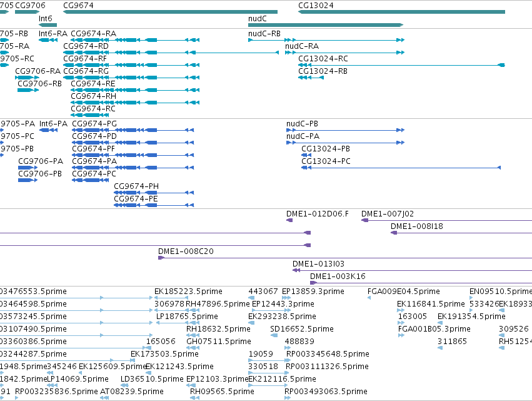
Task: Click the CG9706-PA protein label
Action: point(41,161)
